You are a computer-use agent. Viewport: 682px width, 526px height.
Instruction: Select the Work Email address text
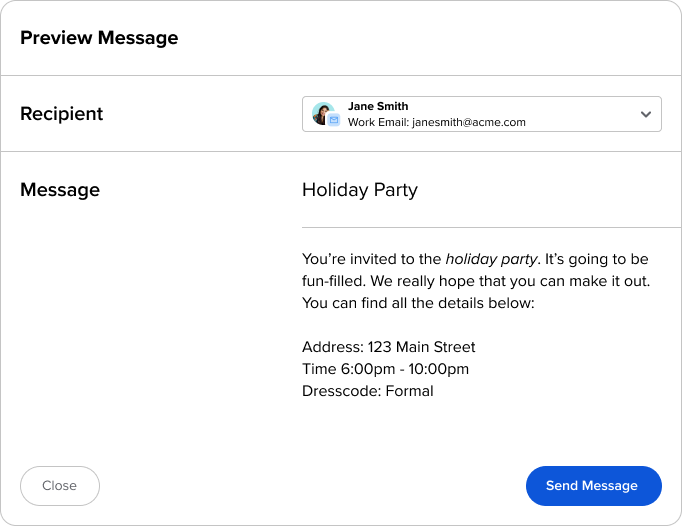point(437,122)
